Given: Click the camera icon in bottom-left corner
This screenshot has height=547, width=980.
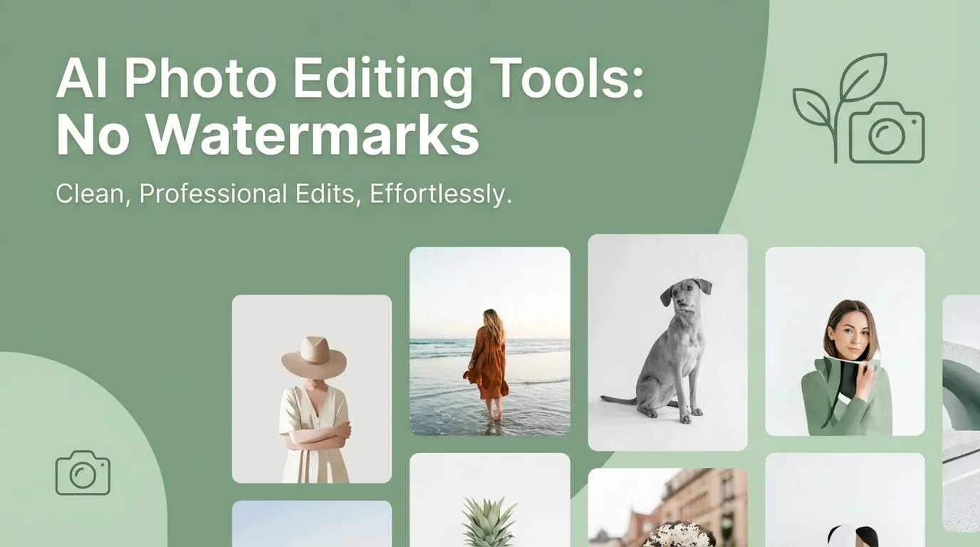Looking at the screenshot, I should tap(83, 473).
